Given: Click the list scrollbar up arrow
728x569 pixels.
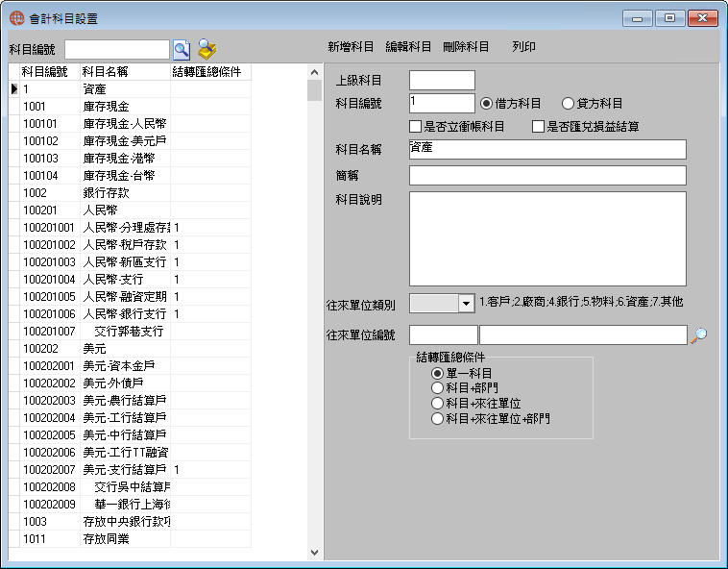Looking at the screenshot, I should pyautogui.click(x=314, y=72).
